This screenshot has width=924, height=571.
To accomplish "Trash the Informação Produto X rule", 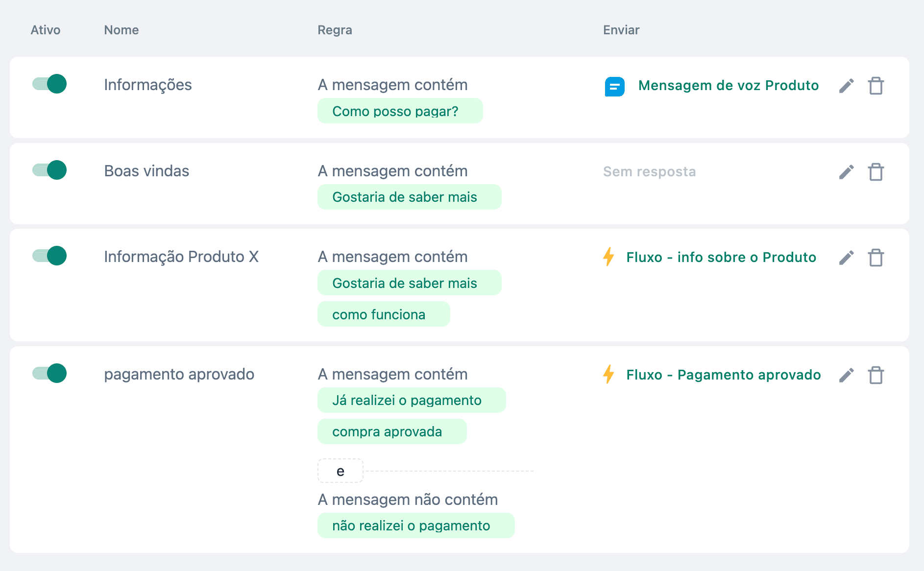I will pyautogui.click(x=875, y=258).
